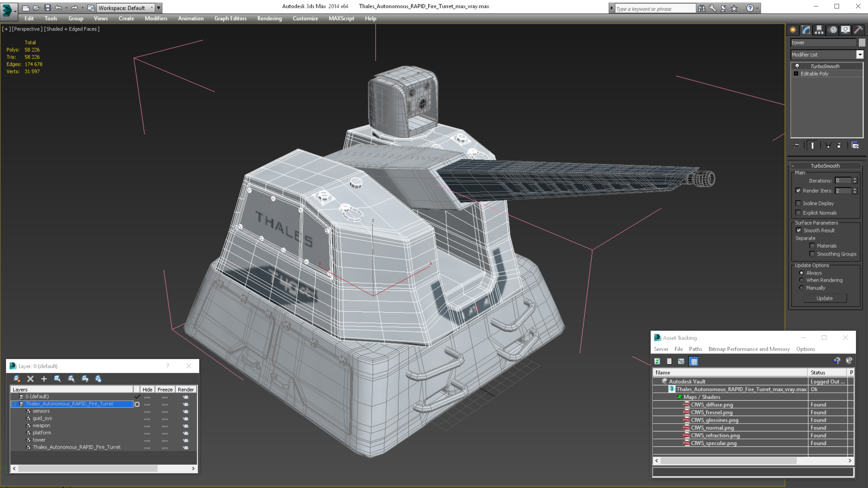This screenshot has width=868, height=488.
Task: Enable Isoline Display checkbox
Action: [798, 203]
